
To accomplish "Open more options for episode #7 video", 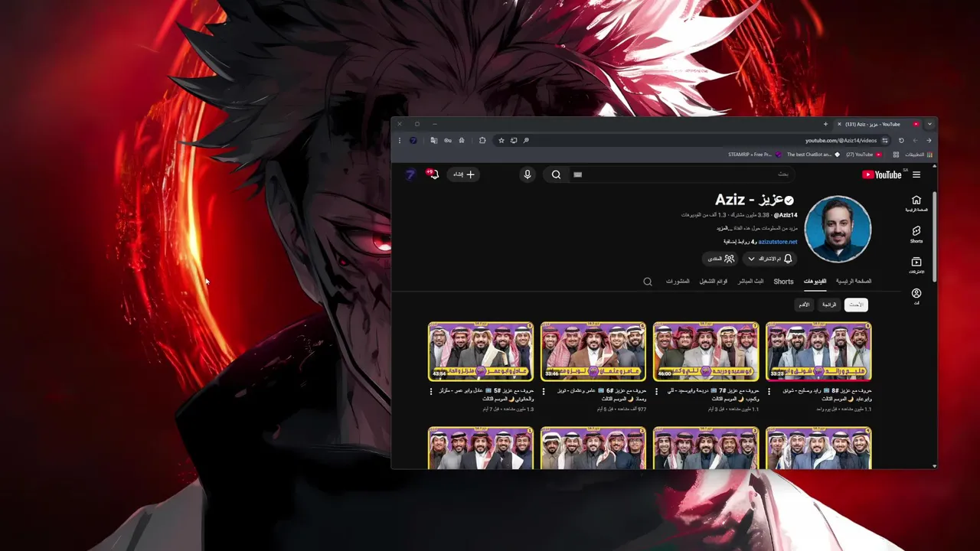I will point(656,391).
